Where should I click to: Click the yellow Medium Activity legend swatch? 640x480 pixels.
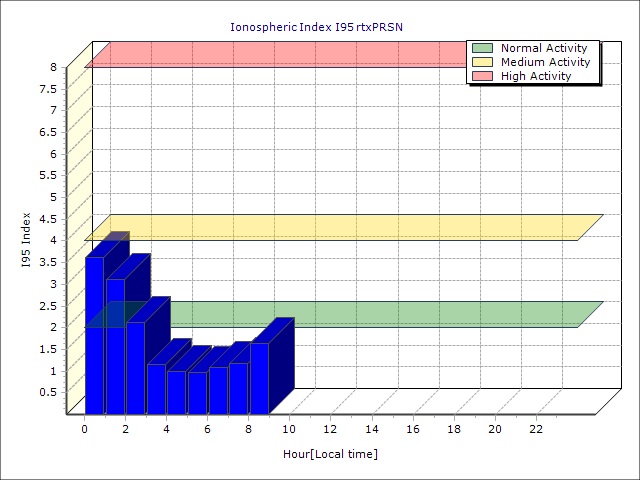[482, 62]
